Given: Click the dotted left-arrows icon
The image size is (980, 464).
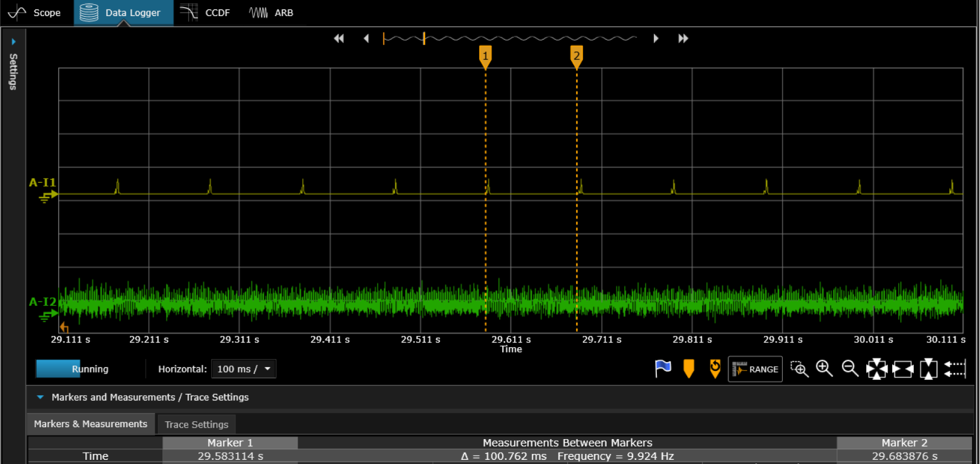Looking at the screenshot, I should pos(955,369).
